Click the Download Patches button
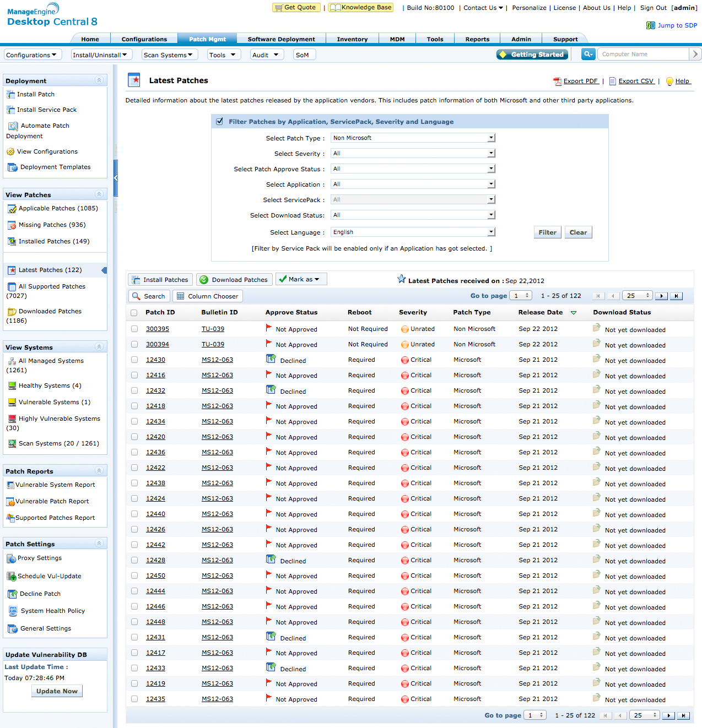 point(234,280)
